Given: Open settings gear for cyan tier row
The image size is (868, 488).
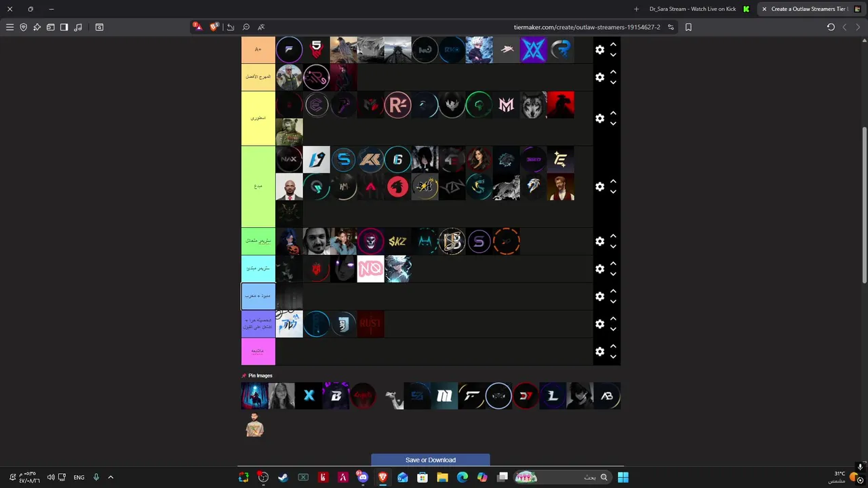Looking at the screenshot, I should pos(599,269).
